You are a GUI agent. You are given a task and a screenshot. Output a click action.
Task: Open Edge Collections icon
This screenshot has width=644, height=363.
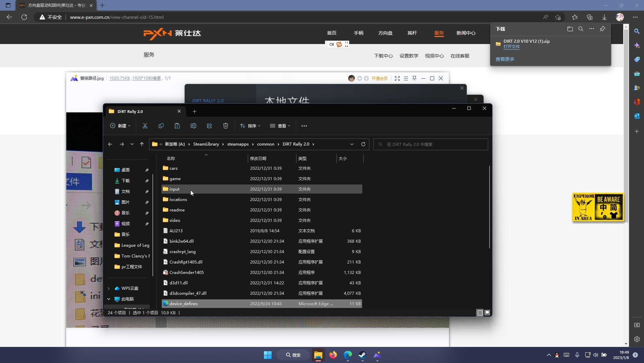[x=590, y=17]
